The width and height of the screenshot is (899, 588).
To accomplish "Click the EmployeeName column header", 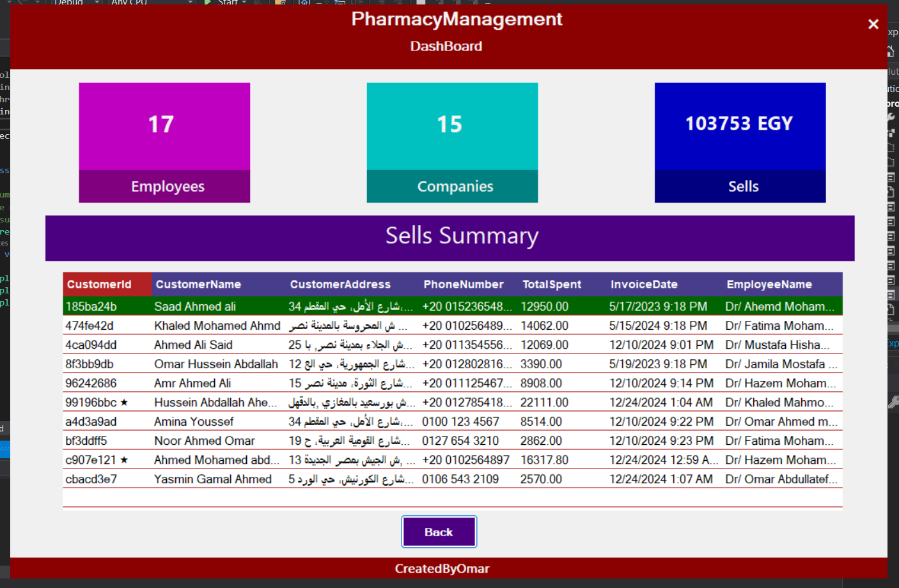I will pyautogui.click(x=769, y=284).
